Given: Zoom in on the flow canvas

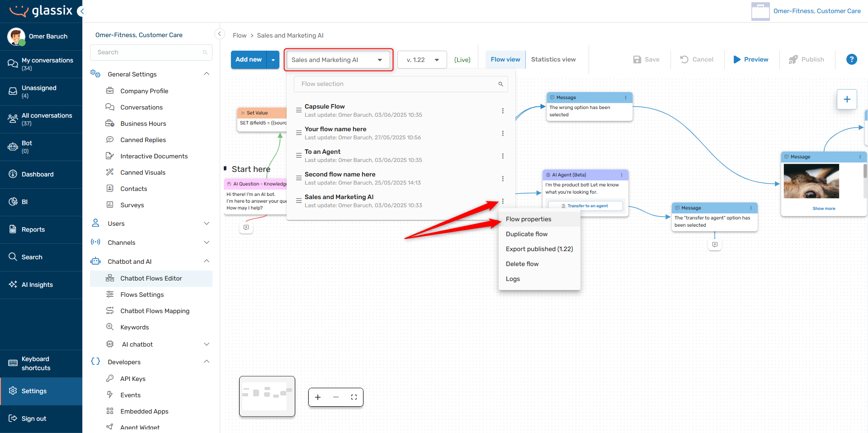Looking at the screenshot, I should (318, 397).
